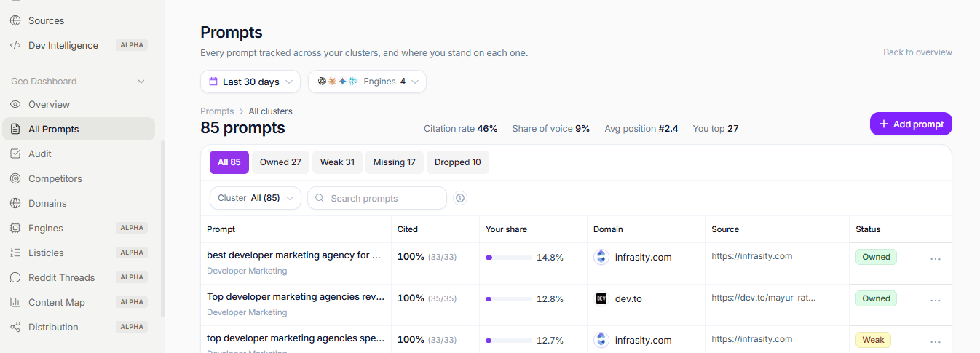Screen dimensions: 980x353
Task: Sort by the Cited column header
Action: point(408,229)
